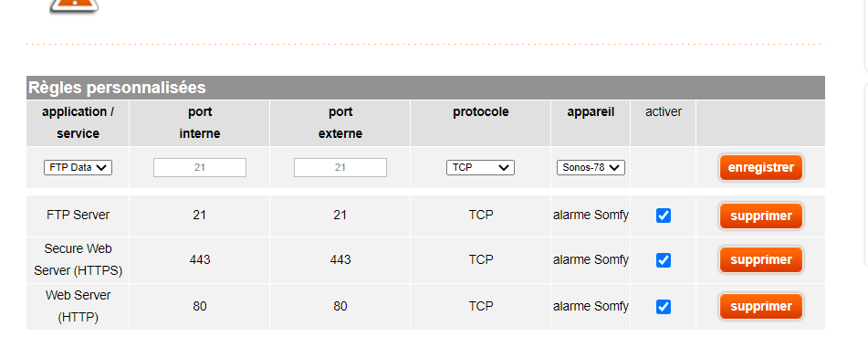Open the Sonos-78 device dropdown

591,167
